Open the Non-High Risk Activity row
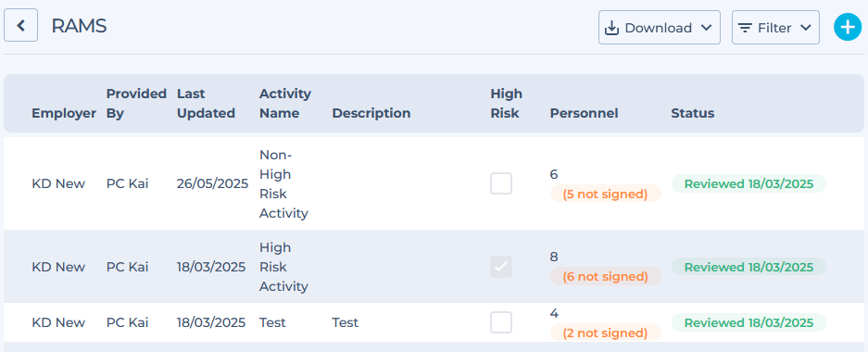The height and width of the screenshot is (352, 868). 434,183
